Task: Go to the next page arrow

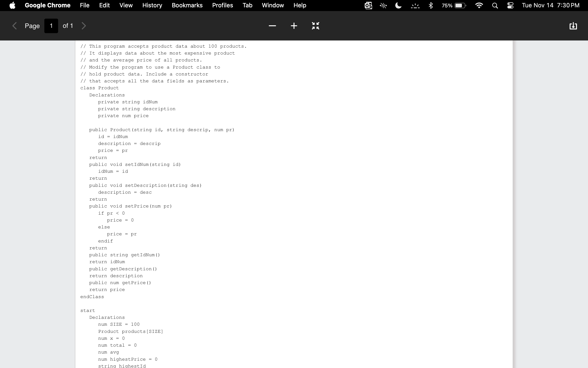Action: tap(84, 26)
